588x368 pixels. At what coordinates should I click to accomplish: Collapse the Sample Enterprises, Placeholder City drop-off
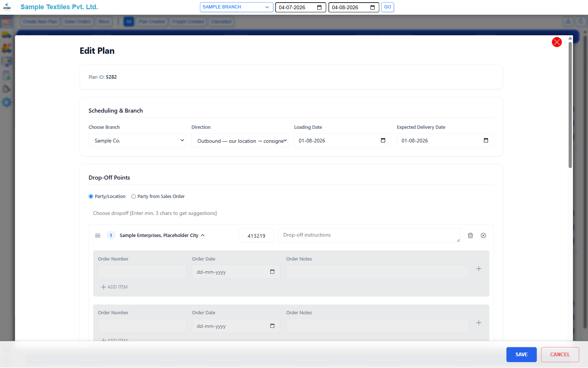(x=203, y=236)
